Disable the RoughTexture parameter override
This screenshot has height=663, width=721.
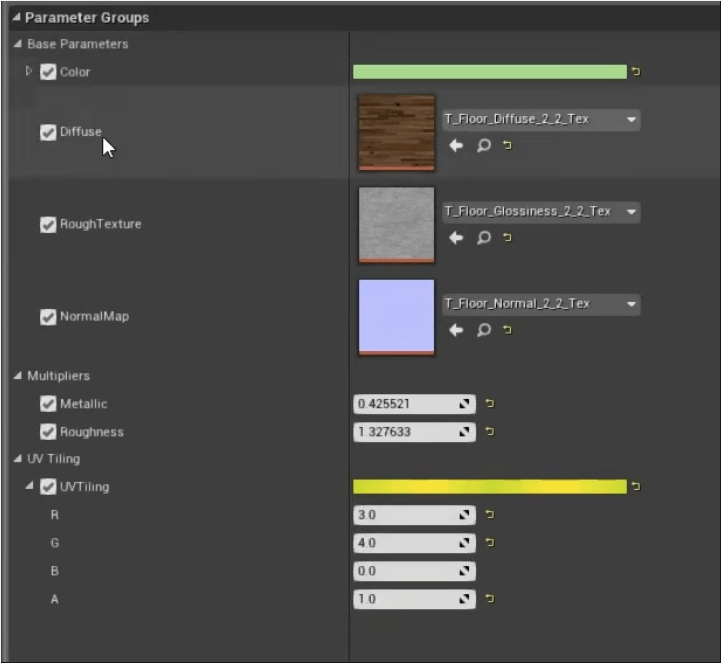click(48, 224)
